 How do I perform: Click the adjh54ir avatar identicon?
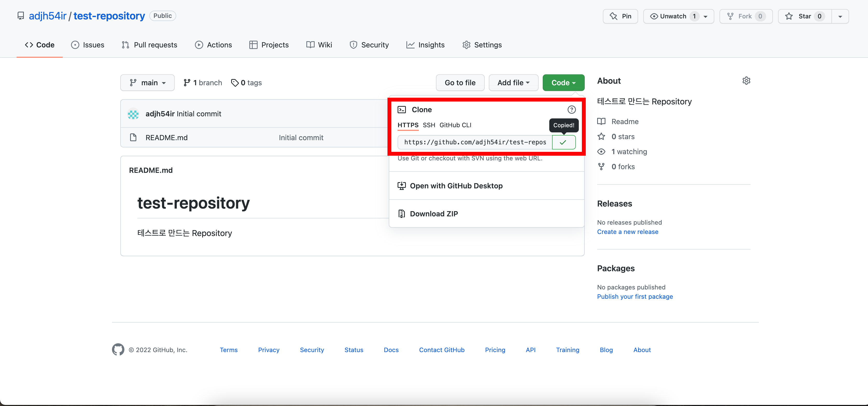pos(133,114)
